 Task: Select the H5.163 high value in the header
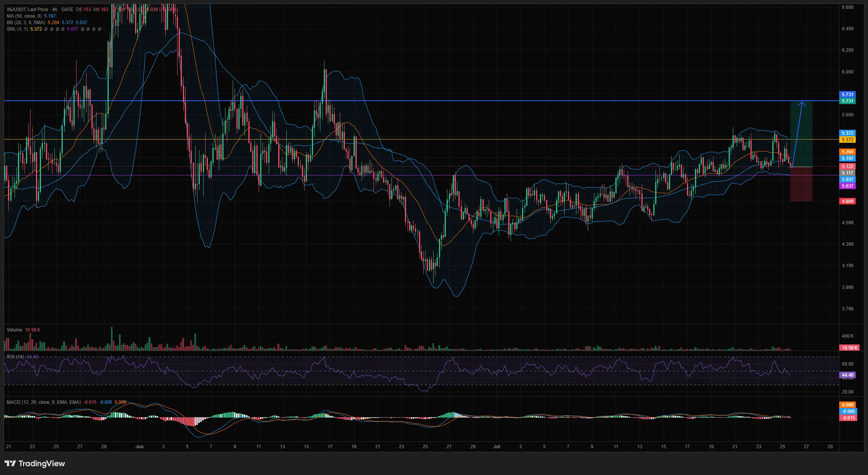point(101,10)
